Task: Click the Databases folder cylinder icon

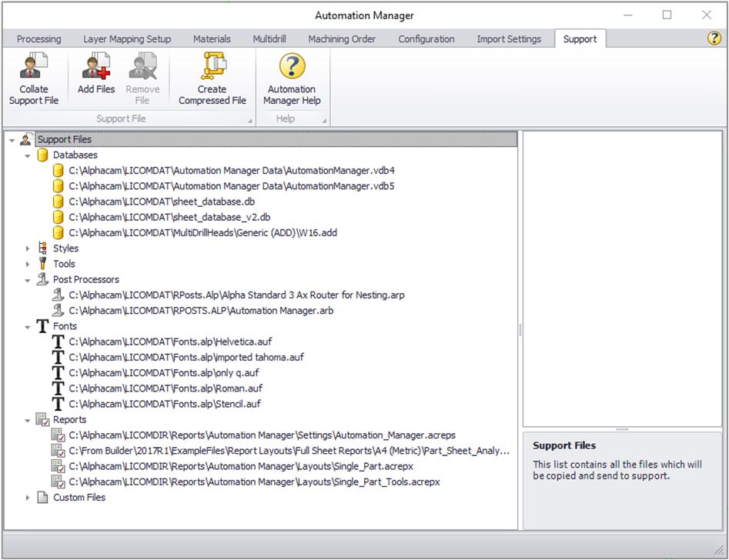Action: (x=43, y=155)
